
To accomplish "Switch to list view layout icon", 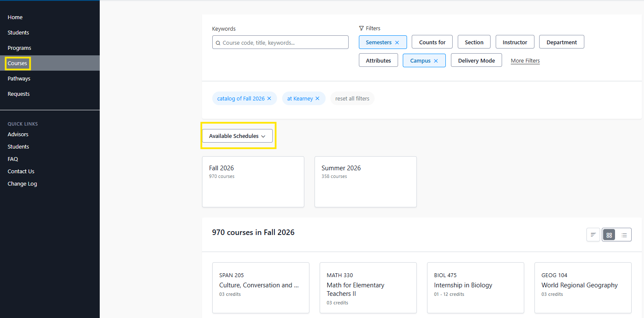I will [624, 235].
